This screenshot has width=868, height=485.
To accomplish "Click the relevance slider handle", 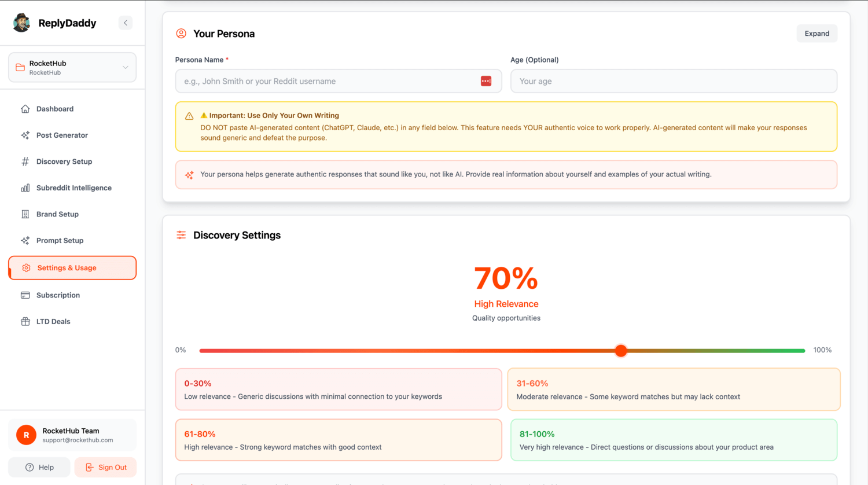I will (621, 350).
